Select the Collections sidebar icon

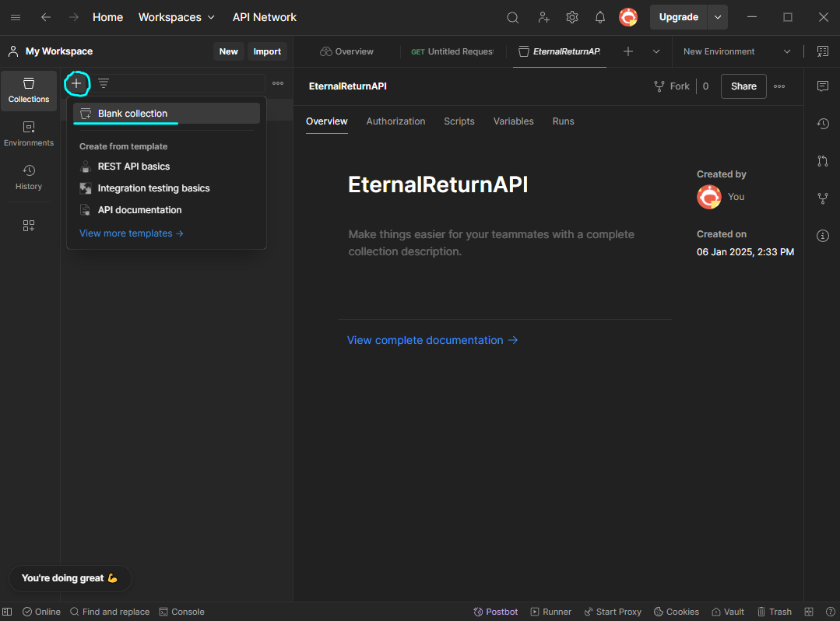click(x=29, y=90)
